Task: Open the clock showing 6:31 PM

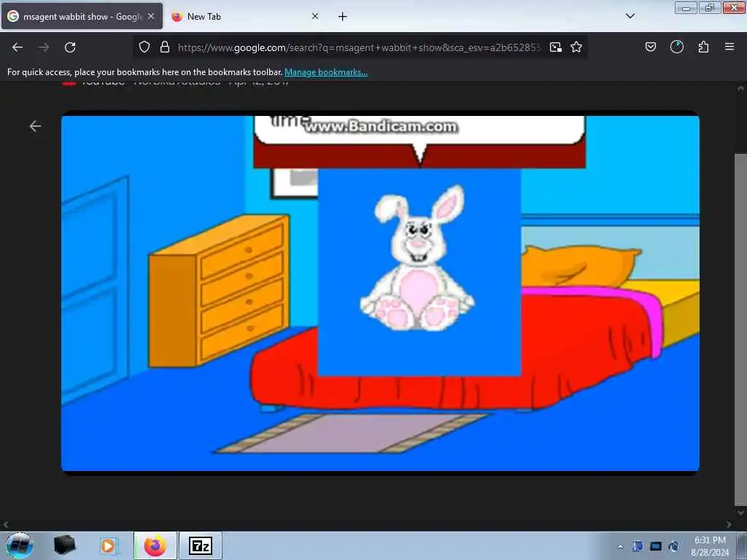Action: (x=710, y=546)
